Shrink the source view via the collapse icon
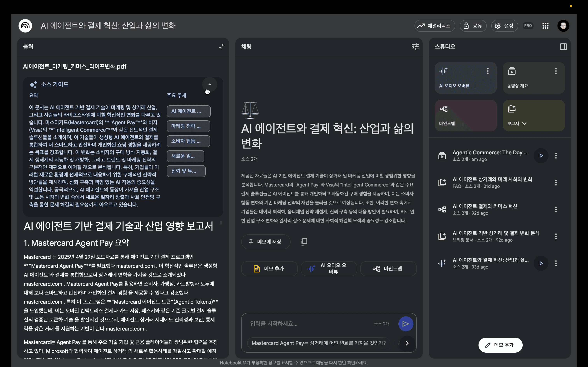Viewport: 588px width, 367px height. (x=222, y=47)
